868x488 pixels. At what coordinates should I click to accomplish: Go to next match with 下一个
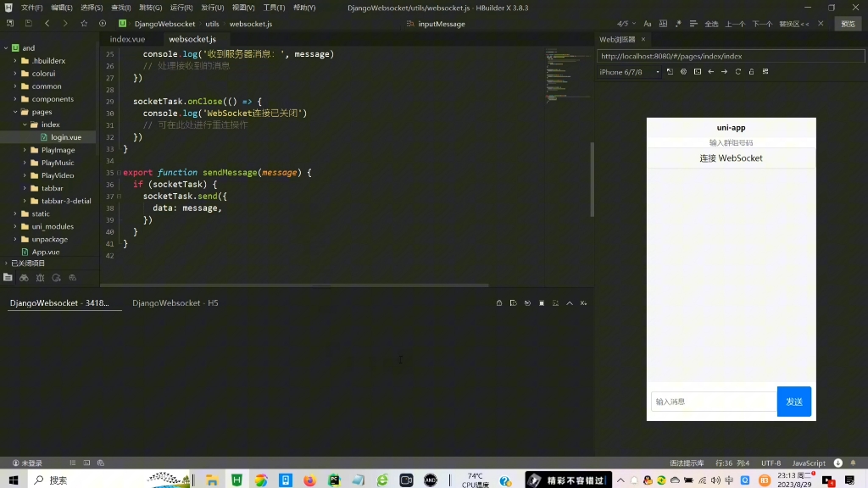click(762, 24)
